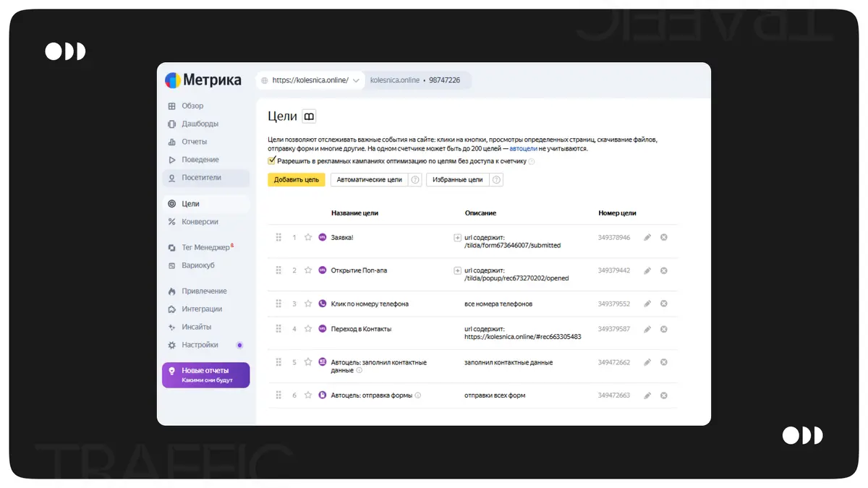
Task: Star the Клик по номеру телефона goal
Action: [x=308, y=304]
